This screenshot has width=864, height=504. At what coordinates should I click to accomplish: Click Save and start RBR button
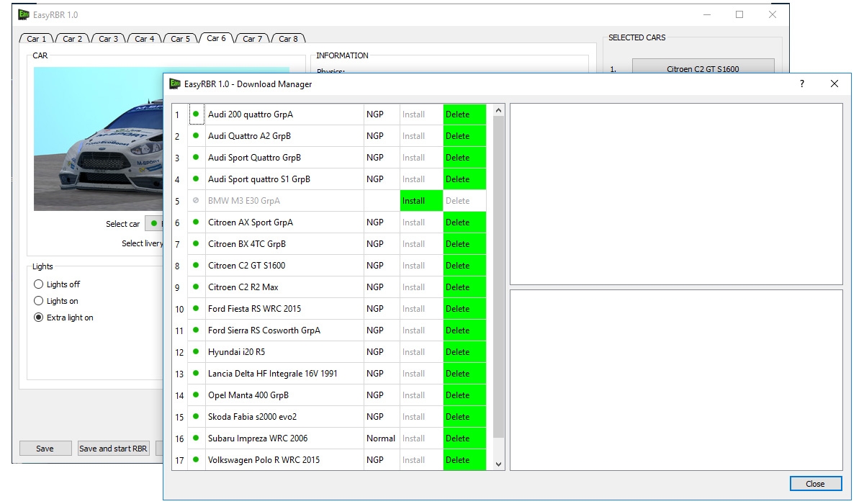click(x=114, y=449)
